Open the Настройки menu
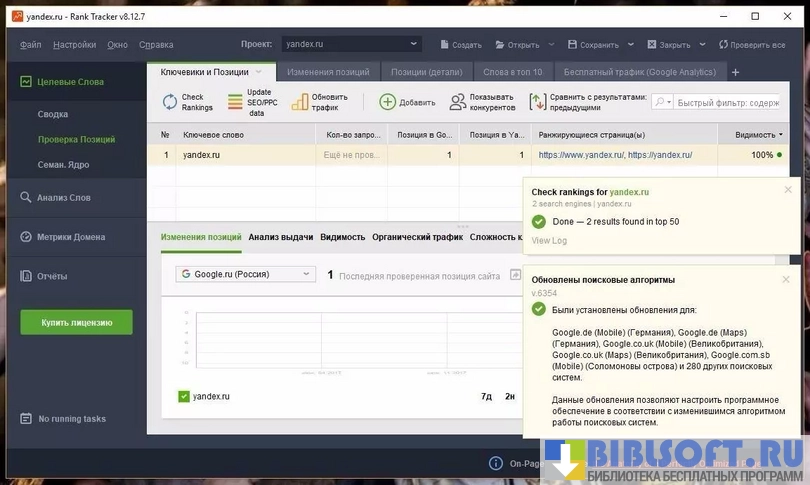 [x=75, y=45]
